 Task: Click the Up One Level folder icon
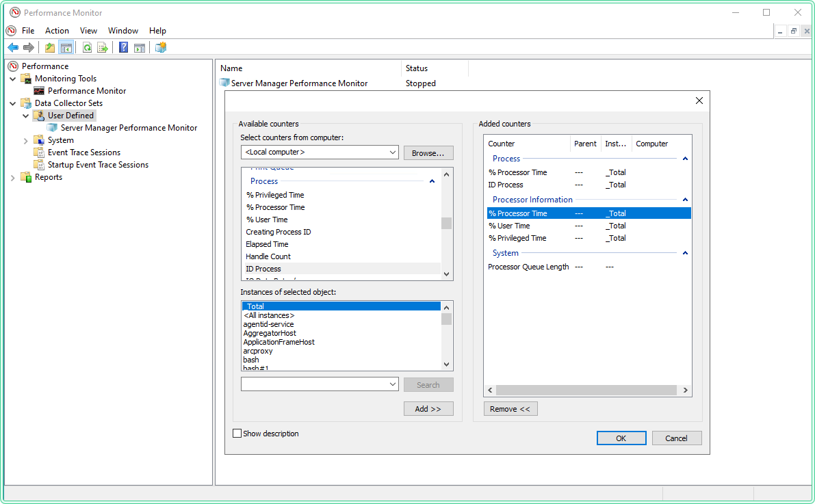point(50,48)
